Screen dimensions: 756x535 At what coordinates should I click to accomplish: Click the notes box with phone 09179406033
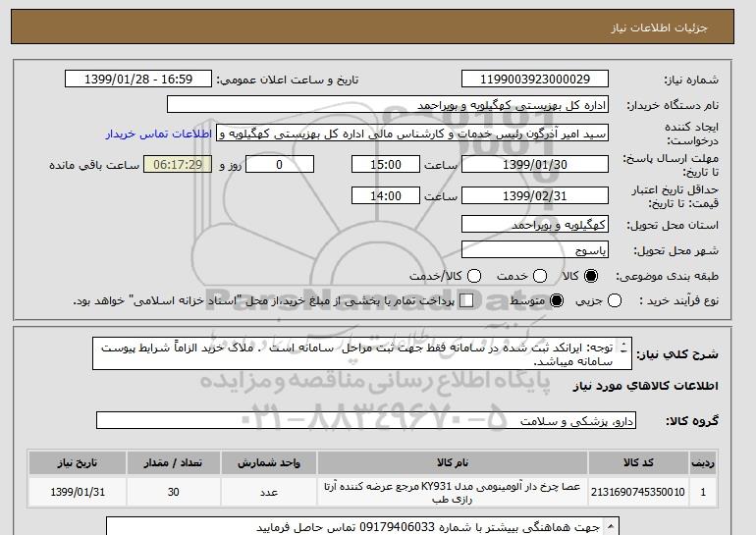pyautogui.click(x=362, y=526)
